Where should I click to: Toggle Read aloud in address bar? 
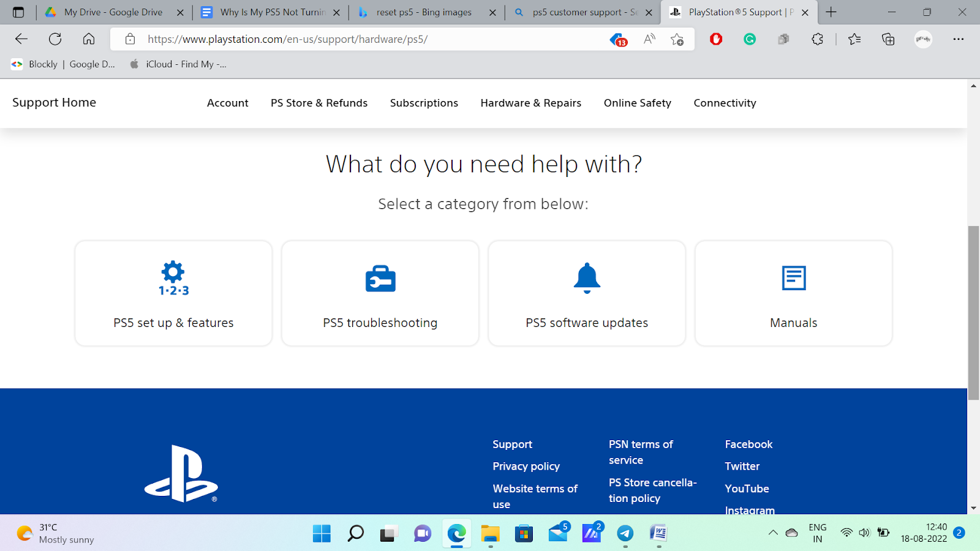650,39
